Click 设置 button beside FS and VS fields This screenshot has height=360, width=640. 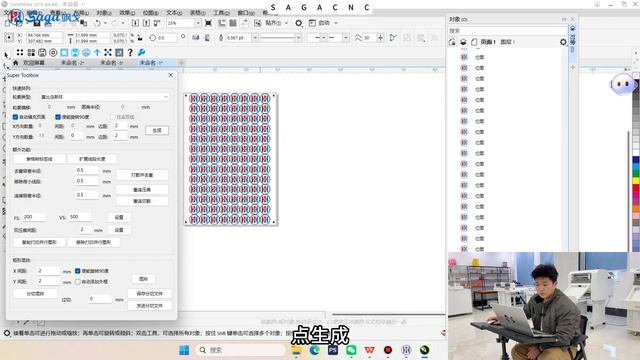[x=119, y=218]
